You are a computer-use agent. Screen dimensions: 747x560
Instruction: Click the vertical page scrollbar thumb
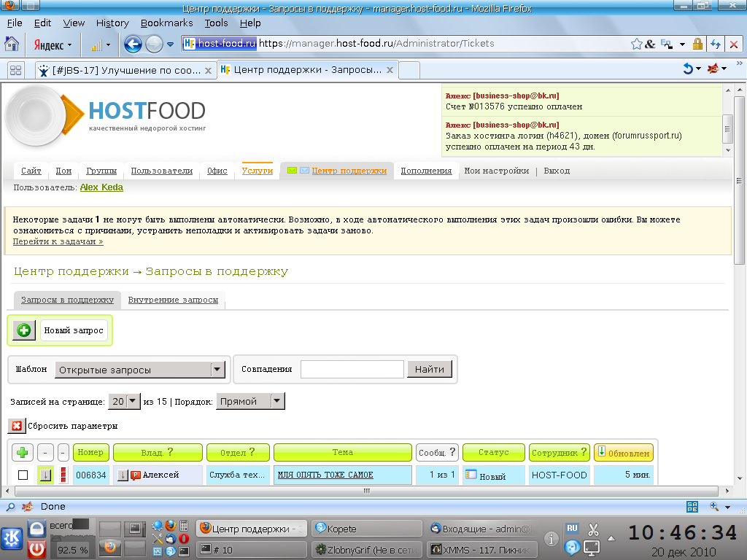(x=739, y=181)
